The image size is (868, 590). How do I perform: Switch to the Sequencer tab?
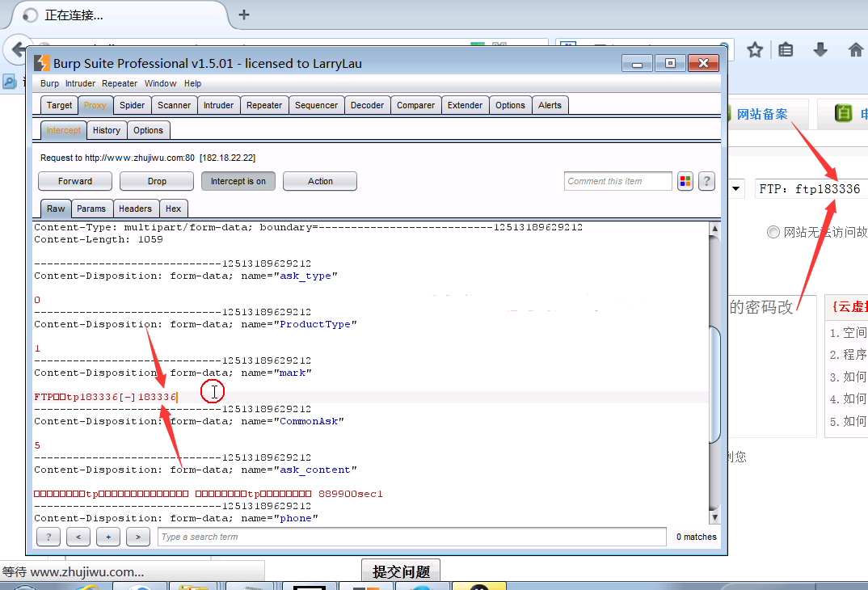tap(317, 105)
